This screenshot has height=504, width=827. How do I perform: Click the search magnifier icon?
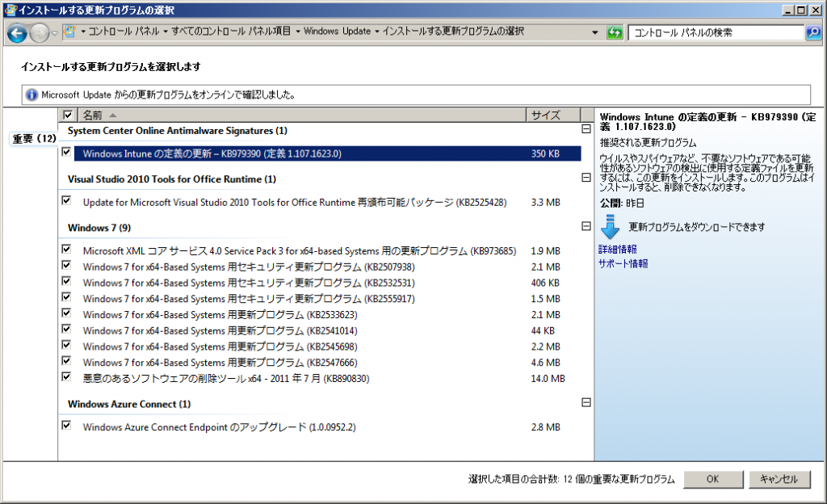[x=813, y=32]
